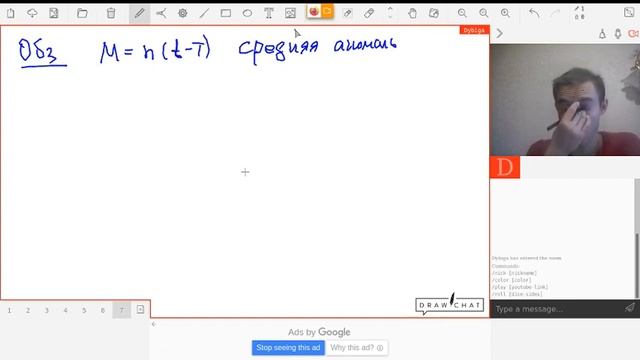The image size is (640, 360).
Task: Click the first magnifier zoom icon
Action: (462, 13)
